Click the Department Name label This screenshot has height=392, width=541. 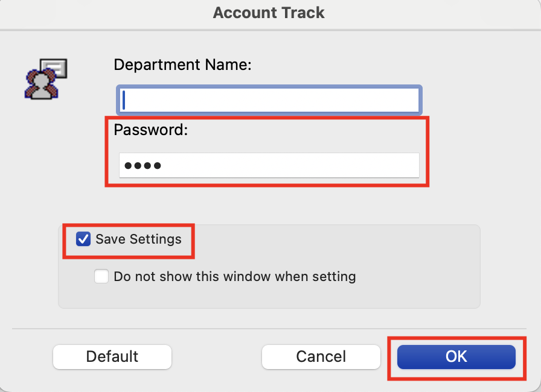(182, 65)
